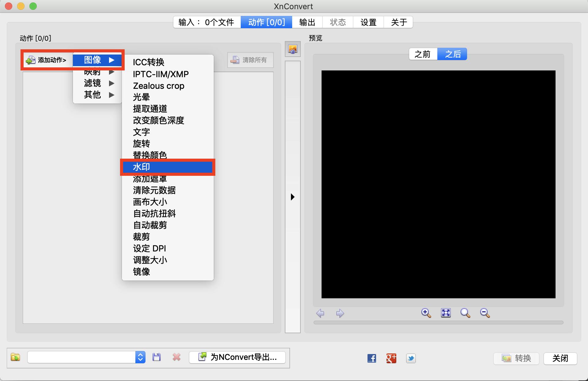Image resolution: width=588 pixels, height=381 pixels.
Task: Select the 动作 [0/0] tab
Action: tap(266, 22)
